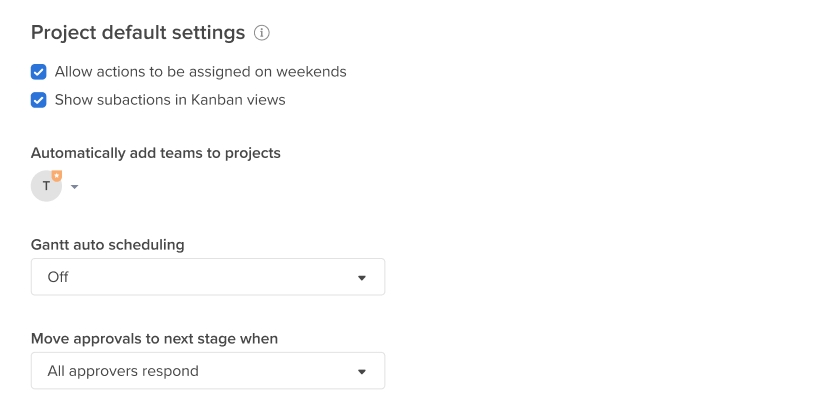
Task: Uncheck Show subactions in Kanban views checkbox
Action: click(38, 100)
